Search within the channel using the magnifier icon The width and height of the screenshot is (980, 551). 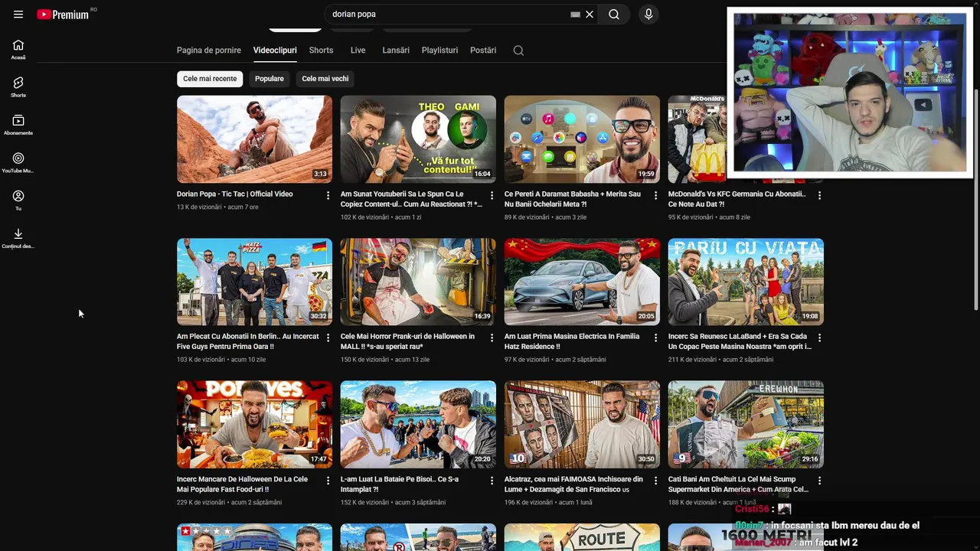pos(518,51)
